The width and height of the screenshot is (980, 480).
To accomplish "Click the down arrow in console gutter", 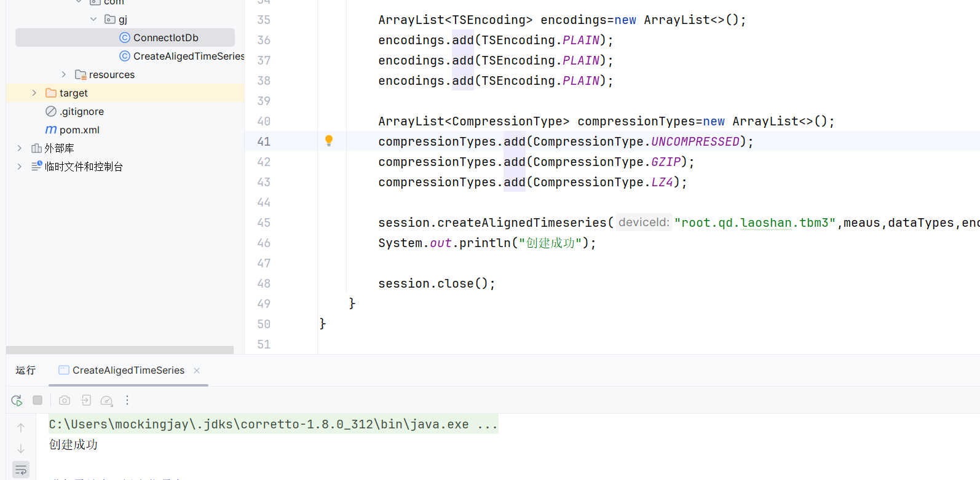I will point(21,449).
